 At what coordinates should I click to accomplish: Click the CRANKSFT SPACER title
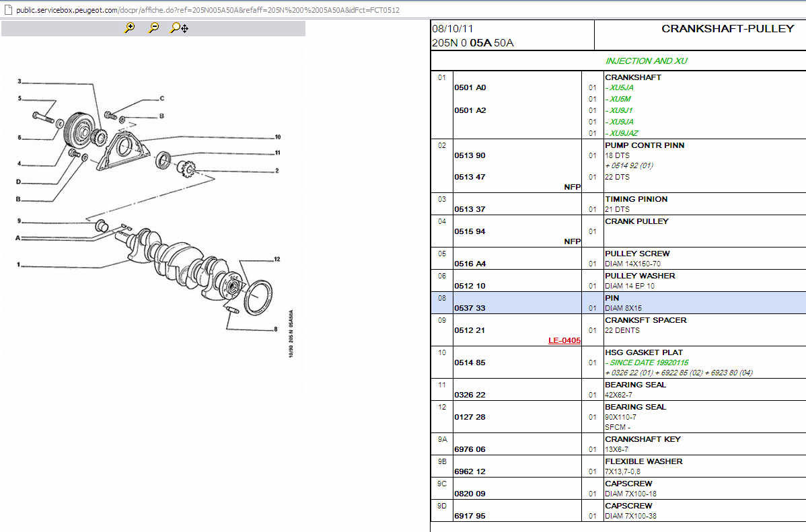[646, 319]
